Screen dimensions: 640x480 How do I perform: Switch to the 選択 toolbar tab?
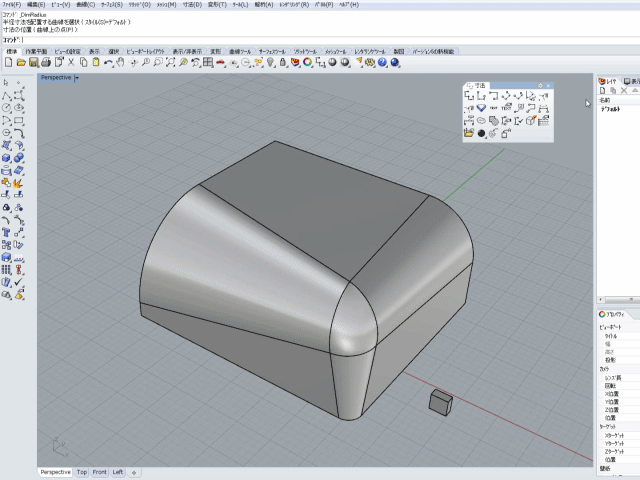click(x=114, y=51)
